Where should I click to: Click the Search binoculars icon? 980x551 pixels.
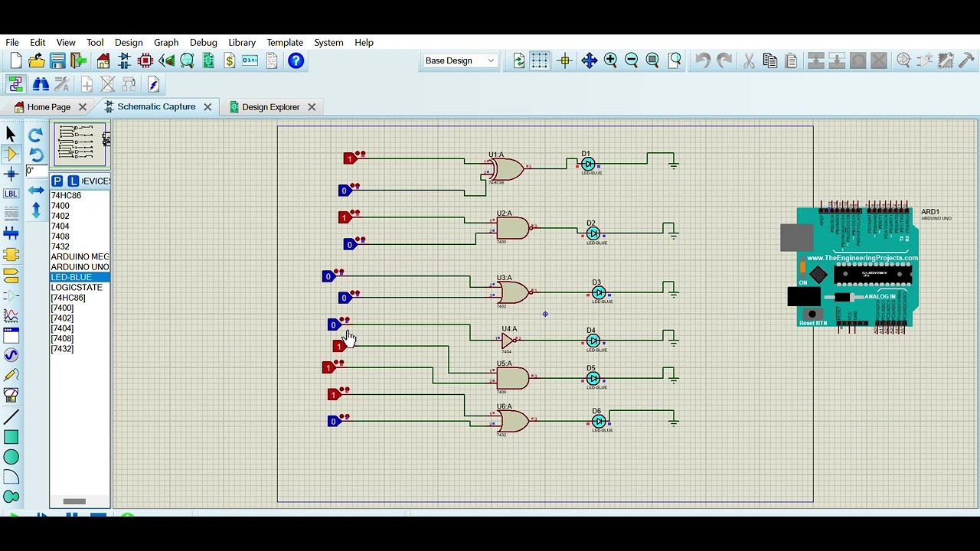click(41, 84)
